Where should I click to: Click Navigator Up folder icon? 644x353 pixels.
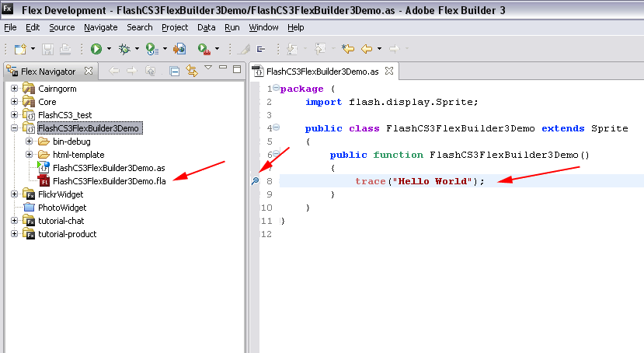tap(151, 71)
